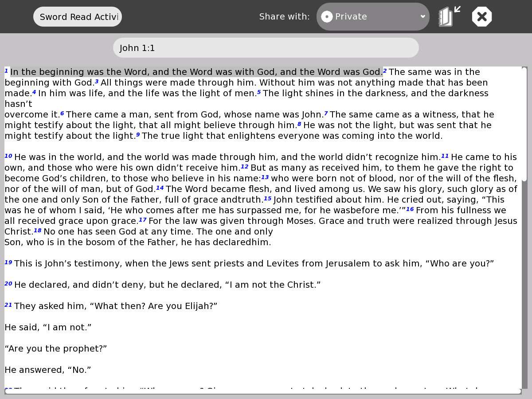Click highlighted verse "In the beginning was the Word"

196,72
